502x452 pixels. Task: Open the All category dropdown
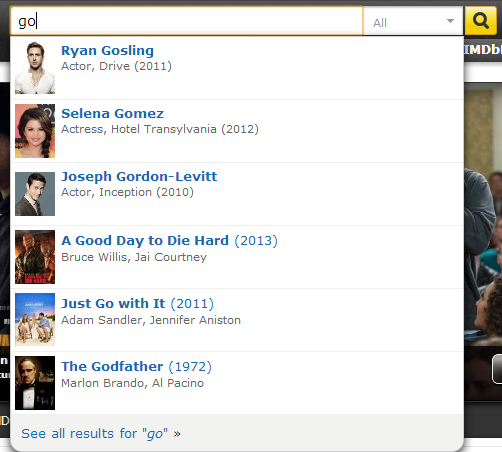pyautogui.click(x=413, y=22)
